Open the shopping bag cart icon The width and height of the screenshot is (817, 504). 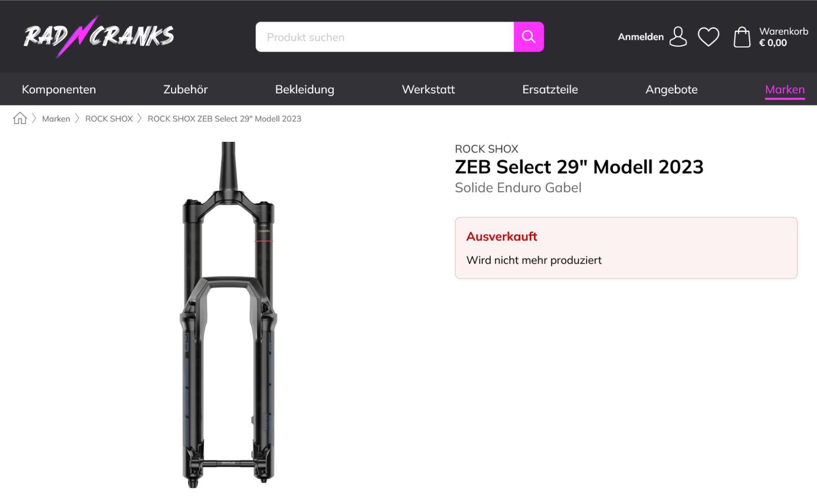[x=742, y=37]
